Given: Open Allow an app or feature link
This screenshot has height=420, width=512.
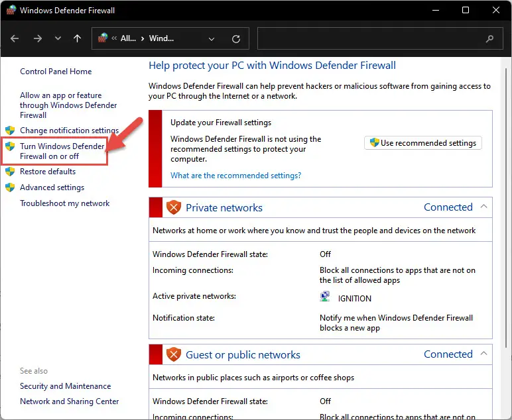Looking at the screenshot, I should pyautogui.click(x=68, y=105).
